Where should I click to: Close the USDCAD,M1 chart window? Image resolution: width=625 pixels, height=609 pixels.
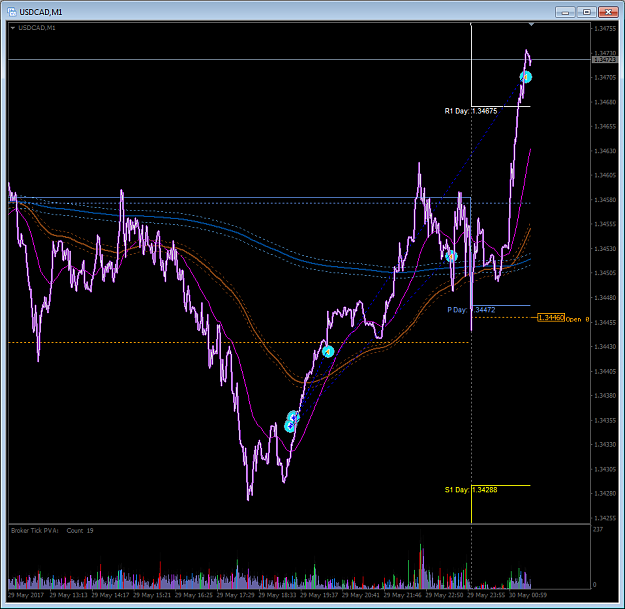click(608, 12)
